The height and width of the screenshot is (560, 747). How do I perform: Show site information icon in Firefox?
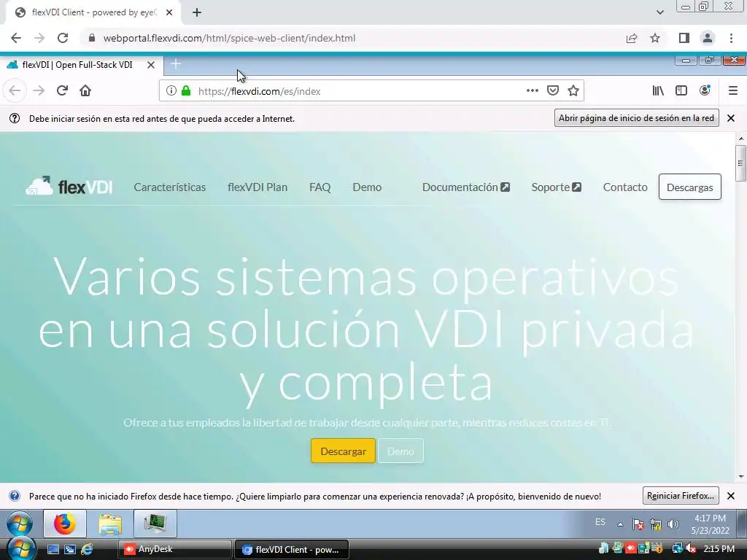[x=171, y=90]
